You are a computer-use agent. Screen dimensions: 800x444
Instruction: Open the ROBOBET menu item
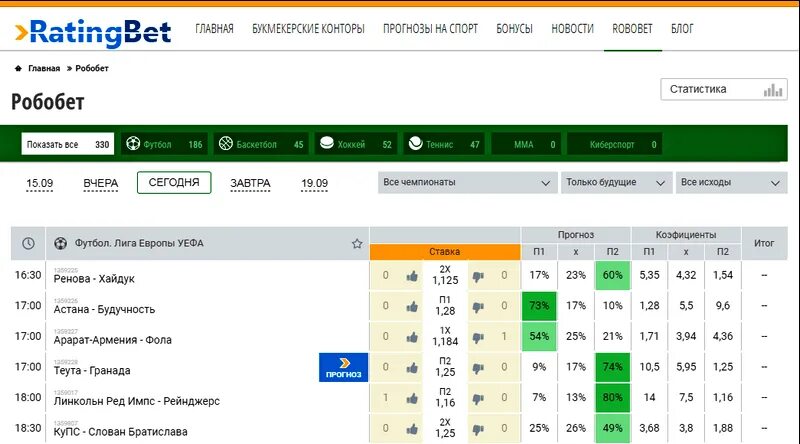[x=633, y=29]
